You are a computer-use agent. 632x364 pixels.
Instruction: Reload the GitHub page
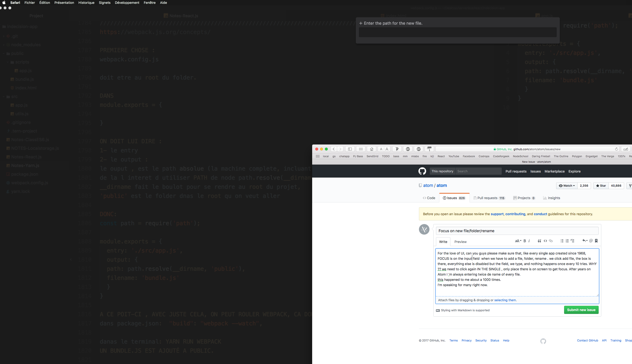[x=616, y=149]
